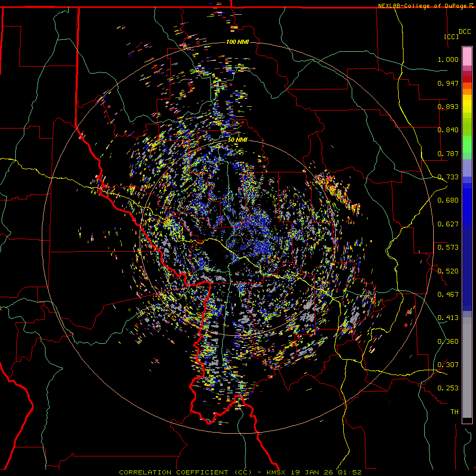Viewport: 476px width, 476px height.
Task: Click the 0.520 scale value
Action: 448,271
